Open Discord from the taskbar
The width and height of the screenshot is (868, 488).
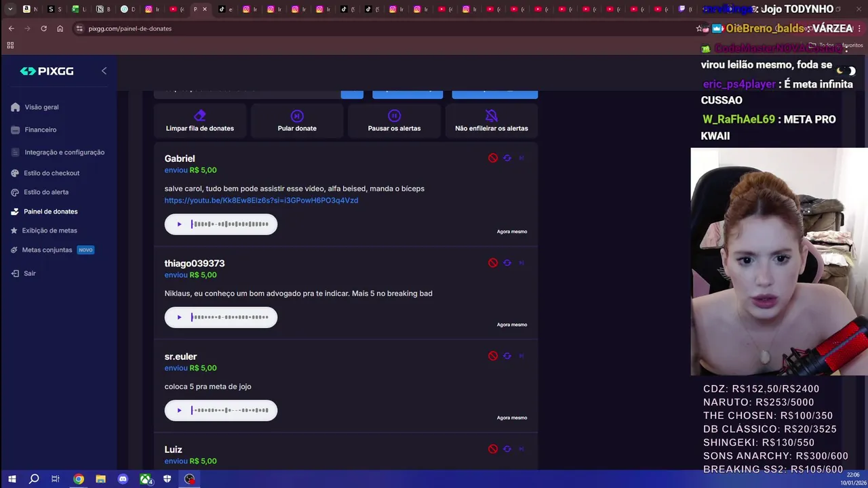pyautogui.click(x=123, y=479)
